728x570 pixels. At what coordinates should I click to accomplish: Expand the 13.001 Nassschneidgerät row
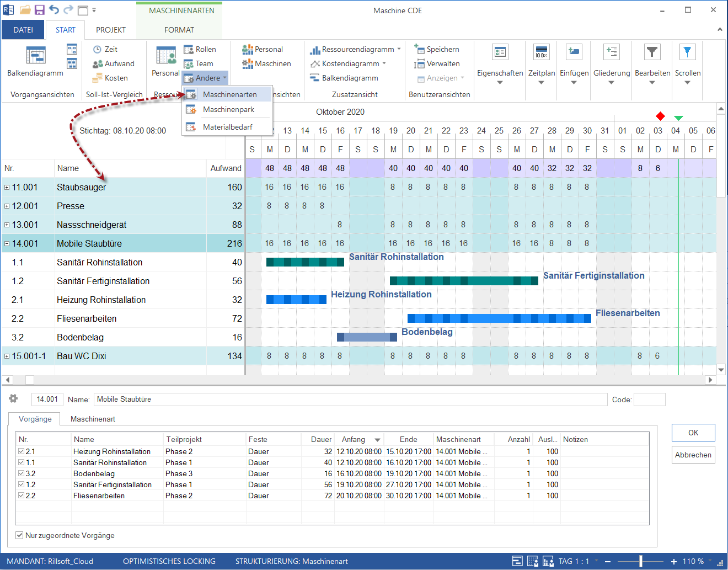(x=7, y=225)
